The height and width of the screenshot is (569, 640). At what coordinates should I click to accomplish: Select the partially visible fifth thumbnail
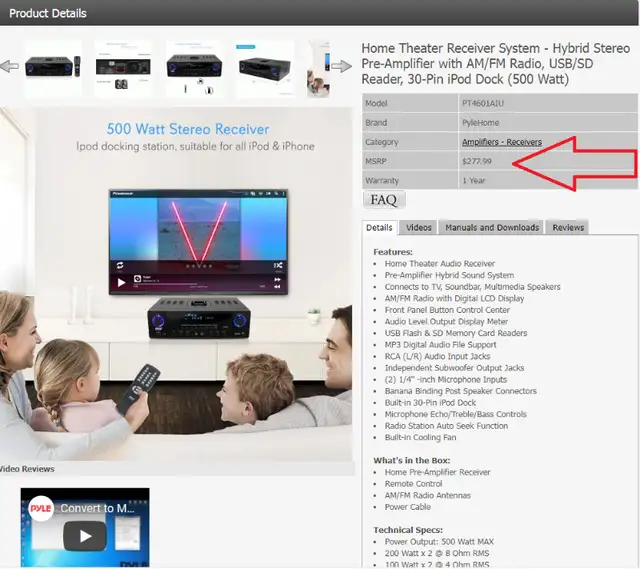[318, 69]
